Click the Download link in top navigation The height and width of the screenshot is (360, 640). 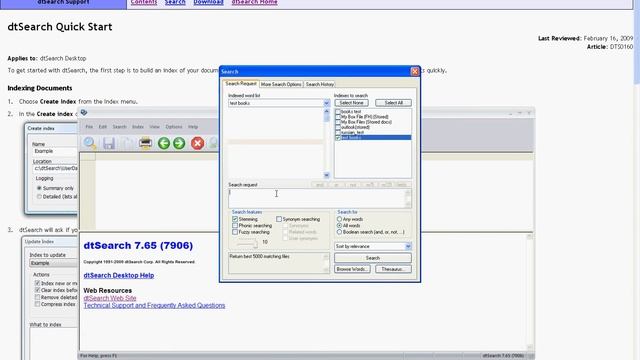pyautogui.click(x=208, y=2)
